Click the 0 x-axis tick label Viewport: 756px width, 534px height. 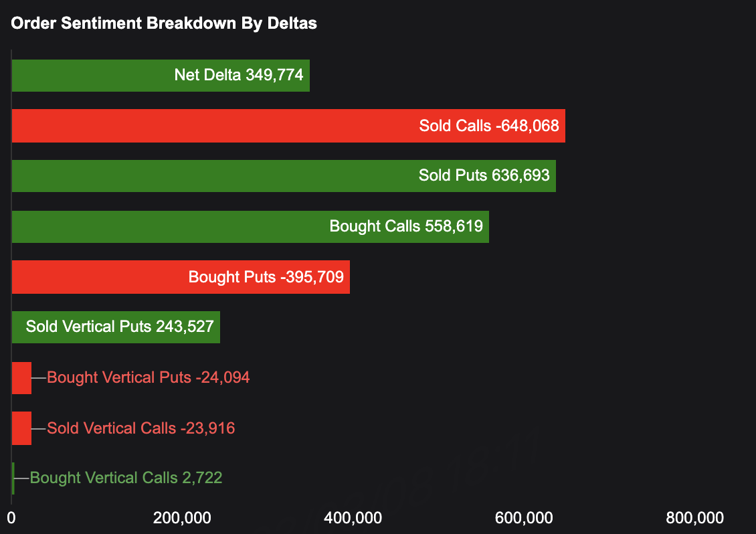[11, 518]
